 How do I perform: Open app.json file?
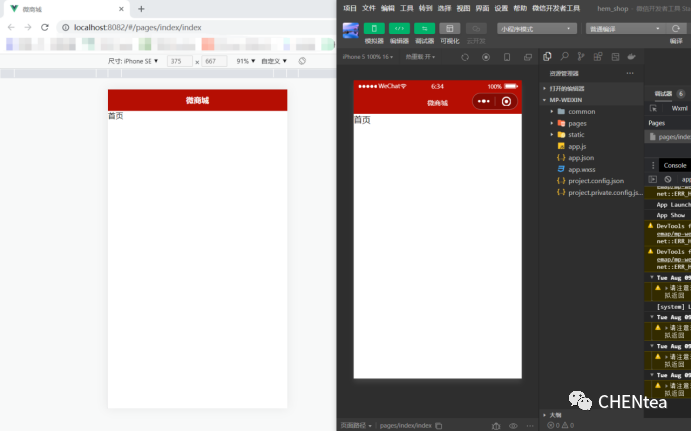[591, 158]
